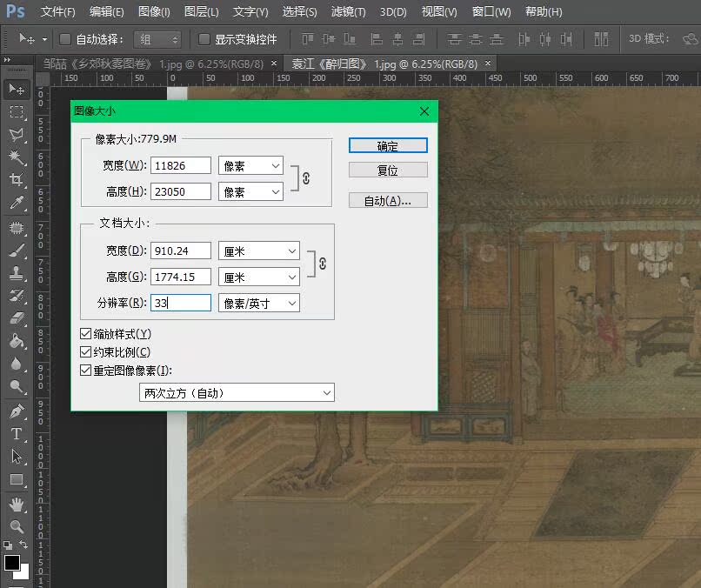Uncheck 重定图像像素(I) option
The width and height of the screenshot is (701, 588).
(85, 371)
